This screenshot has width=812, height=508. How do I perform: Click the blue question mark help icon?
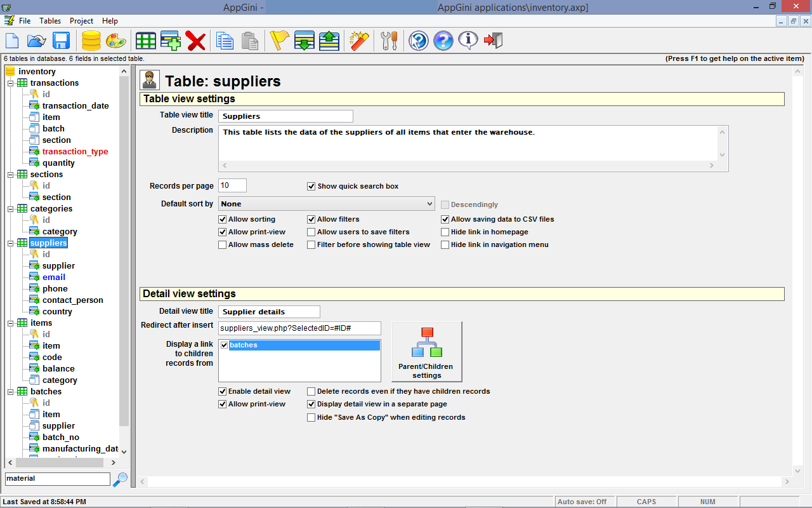coord(443,41)
